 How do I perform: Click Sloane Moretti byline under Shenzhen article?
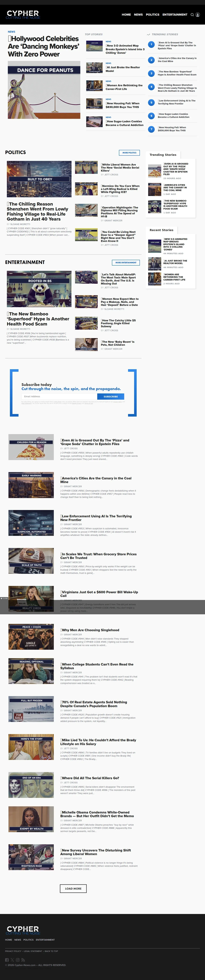[x=20, y=224]
